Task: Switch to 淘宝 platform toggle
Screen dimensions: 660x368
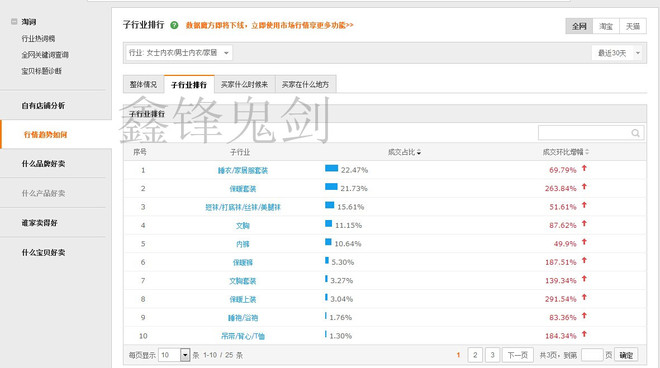Action: [606, 26]
